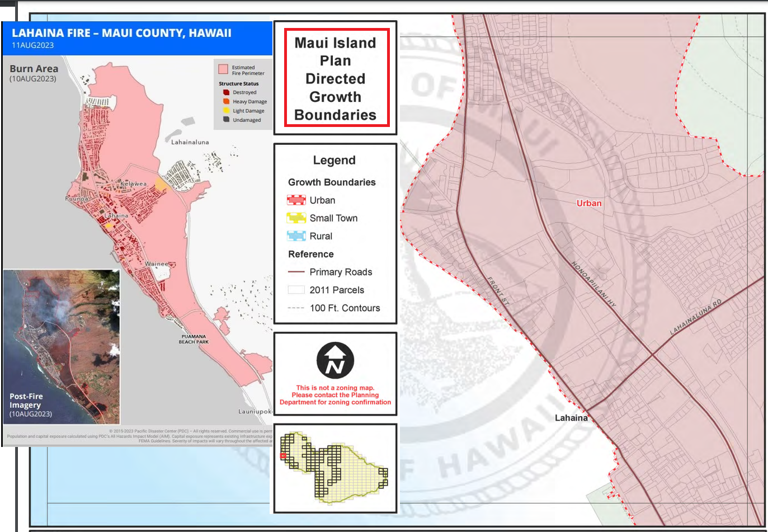Click the Light Damage yellow marker

(226, 110)
